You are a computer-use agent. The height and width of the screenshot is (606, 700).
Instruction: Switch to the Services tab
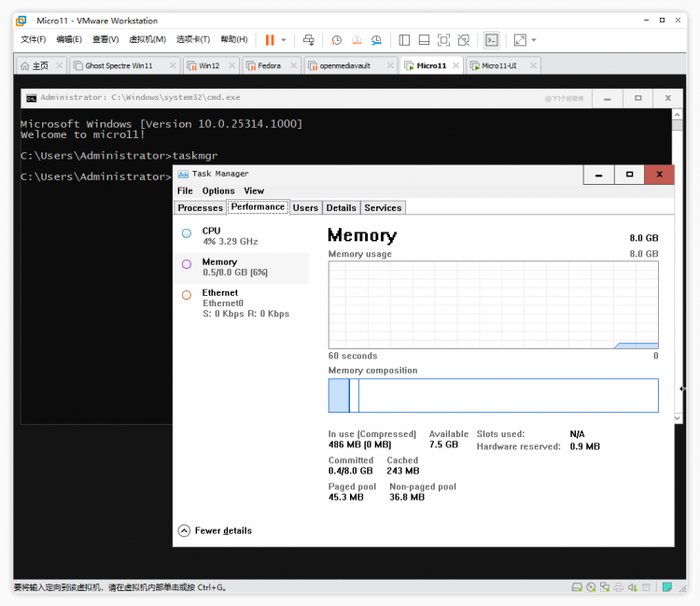[x=383, y=207]
